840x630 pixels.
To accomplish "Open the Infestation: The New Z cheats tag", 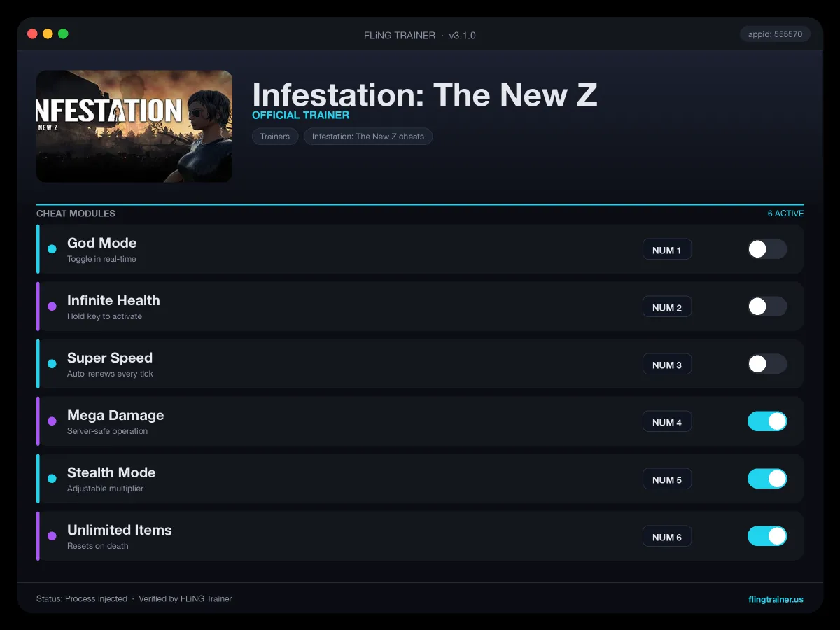I will tap(368, 136).
